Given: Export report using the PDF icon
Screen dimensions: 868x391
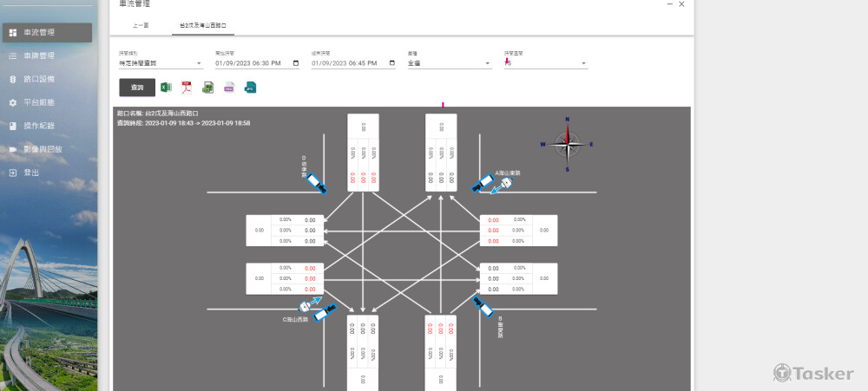Looking at the screenshot, I should (186, 87).
